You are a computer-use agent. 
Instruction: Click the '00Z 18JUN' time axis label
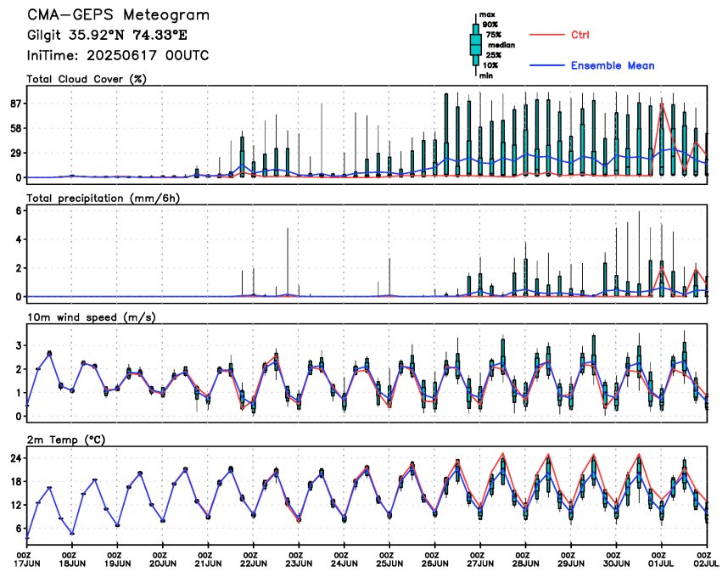coord(73,559)
